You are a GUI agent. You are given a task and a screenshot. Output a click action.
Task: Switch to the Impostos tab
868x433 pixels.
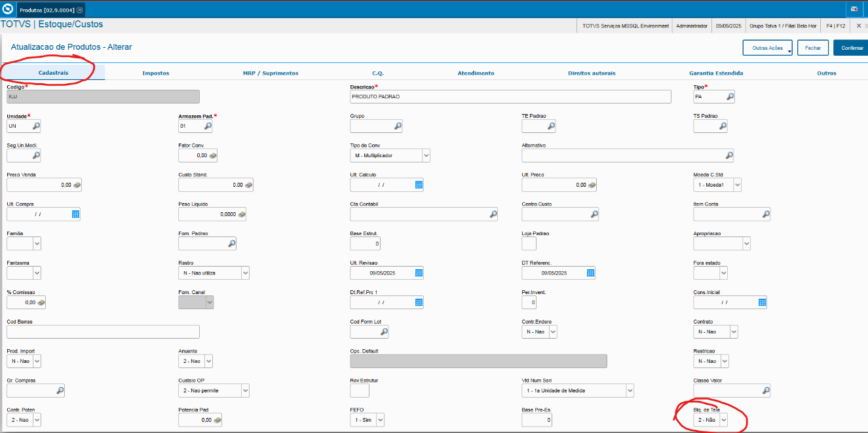click(156, 73)
